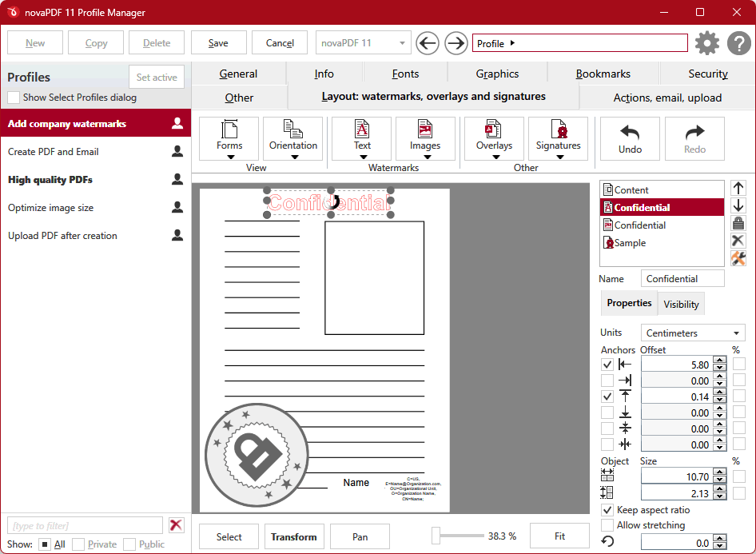Add a Text watermark
756x554 pixels.
coord(362,138)
